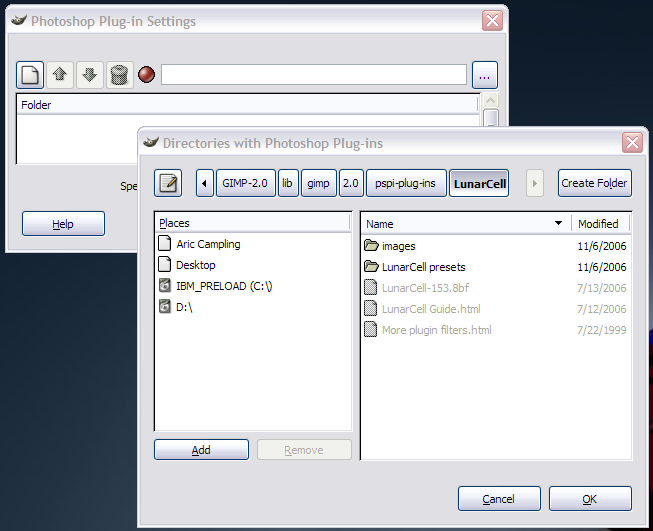Confirm with OK button

(590, 499)
